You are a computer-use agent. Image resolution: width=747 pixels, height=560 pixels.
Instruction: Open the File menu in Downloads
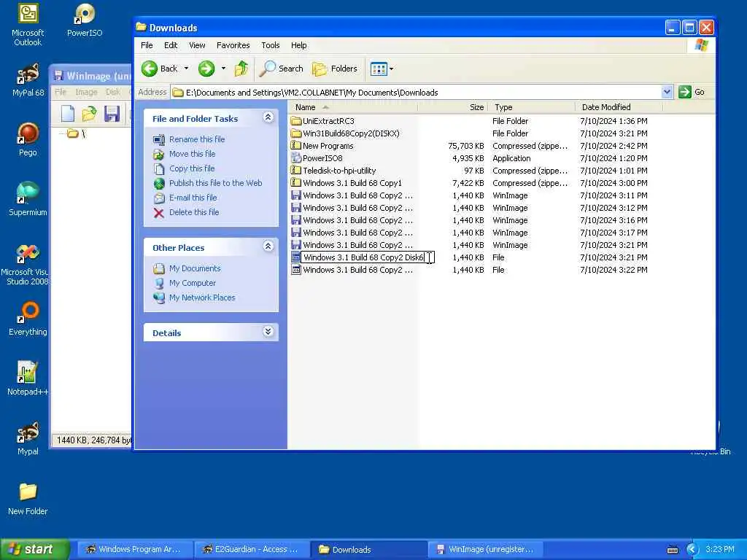[x=147, y=45]
